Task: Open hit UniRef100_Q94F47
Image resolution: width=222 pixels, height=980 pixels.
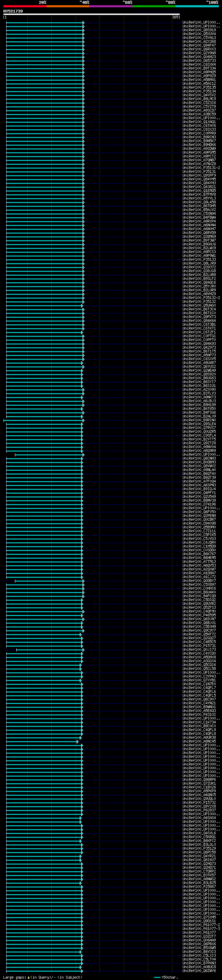Action: (199, 45)
